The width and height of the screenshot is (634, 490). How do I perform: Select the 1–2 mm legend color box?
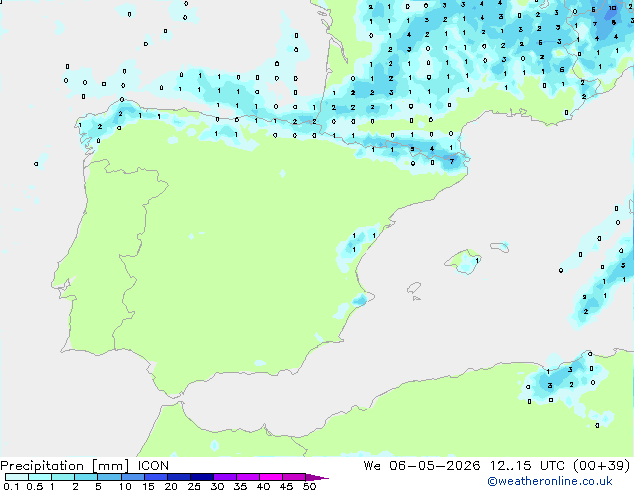point(63,477)
